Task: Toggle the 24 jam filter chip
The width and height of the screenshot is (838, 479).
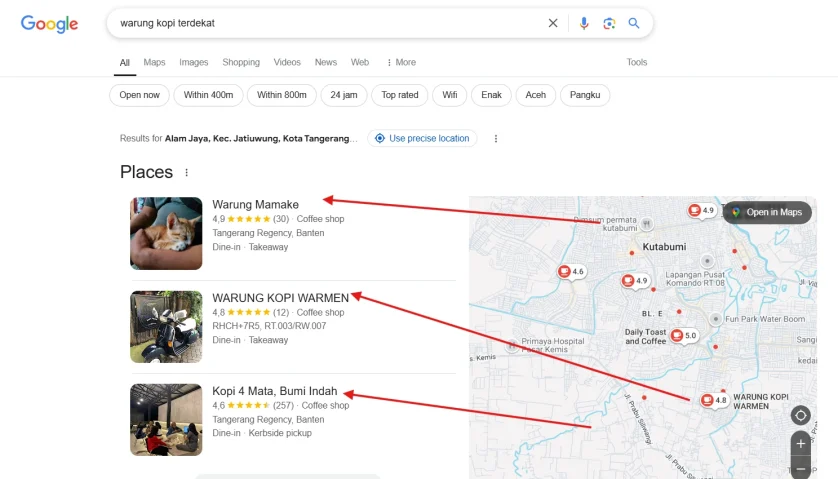Action: [344, 95]
